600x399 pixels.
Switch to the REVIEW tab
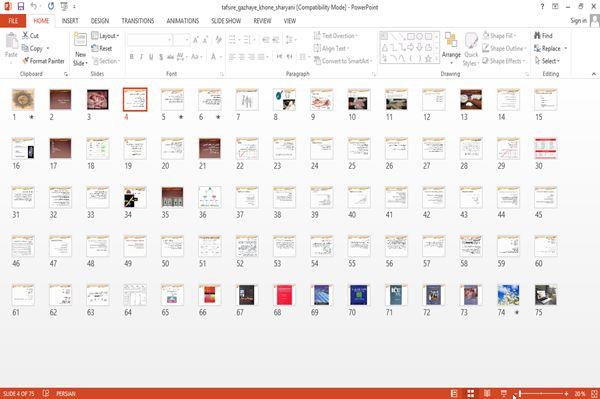tap(262, 21)
